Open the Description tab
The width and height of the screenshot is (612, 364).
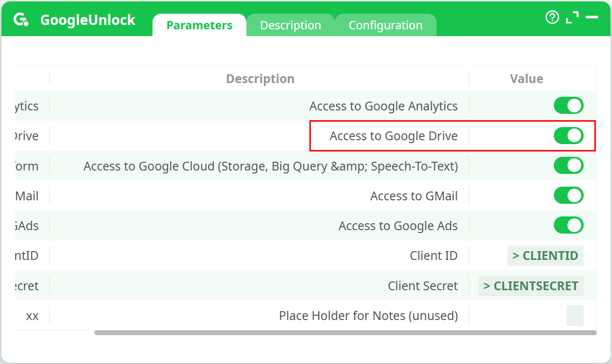pyautogui.click(x=290, y=25)
